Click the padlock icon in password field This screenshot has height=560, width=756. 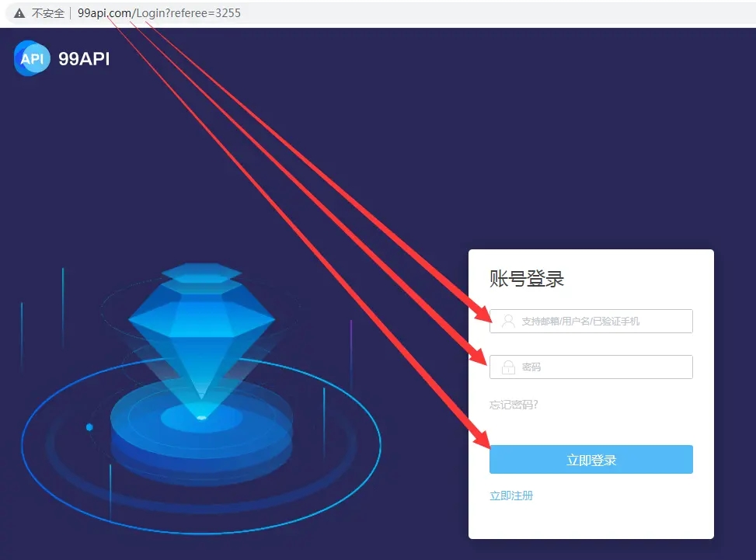[x=508, y=367]
